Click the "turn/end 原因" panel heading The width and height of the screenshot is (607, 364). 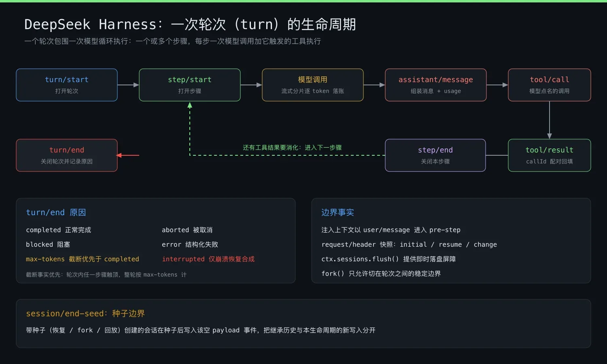56,212
